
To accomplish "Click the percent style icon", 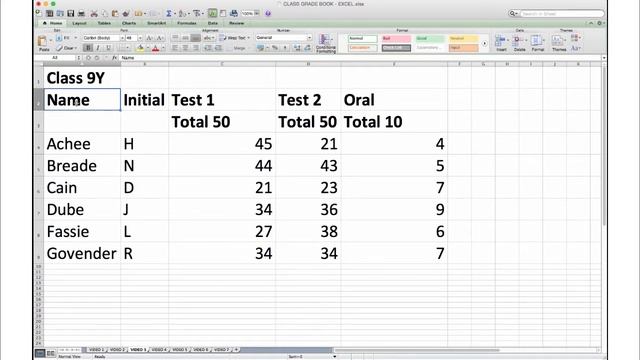I will pyautogui.click(x=275, y=48).
